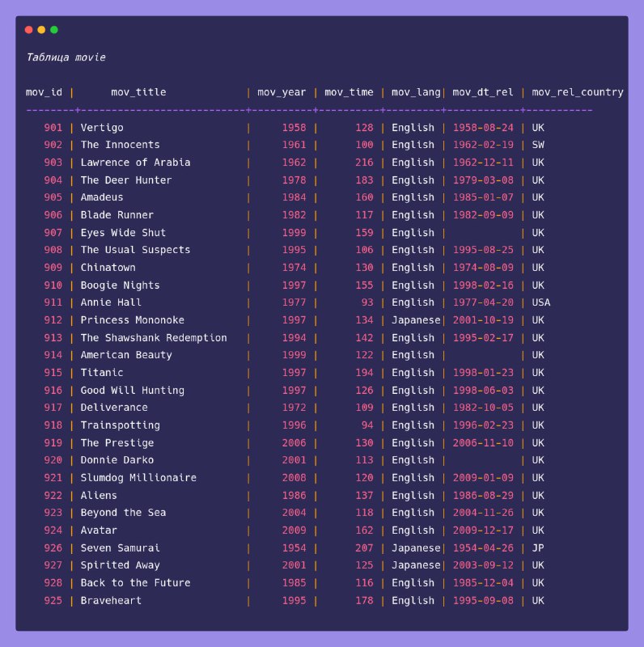
Task: Click release date 1958-08-24
Action: pos(484,128)
